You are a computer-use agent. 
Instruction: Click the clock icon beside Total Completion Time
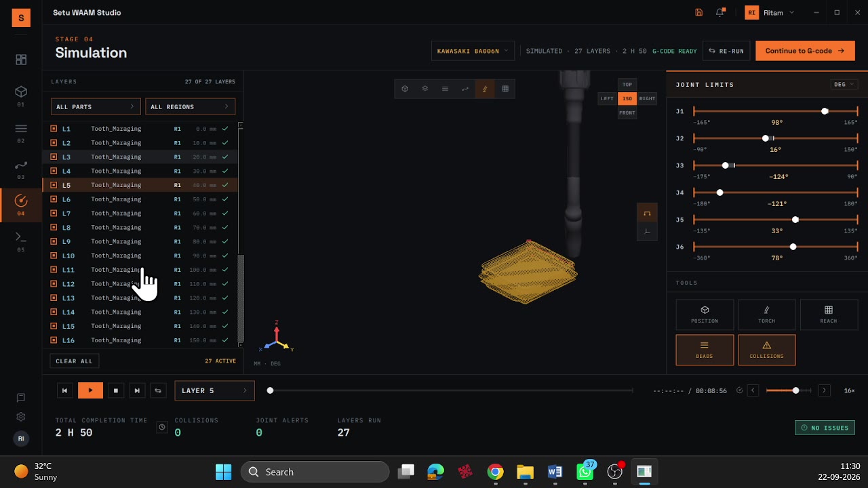[162, 427]
